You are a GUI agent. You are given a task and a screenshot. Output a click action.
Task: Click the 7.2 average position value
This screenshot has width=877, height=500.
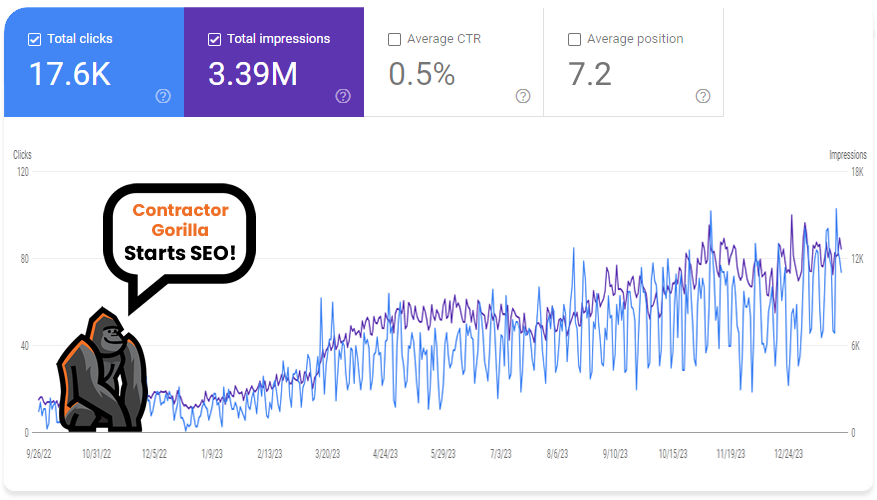point(589,74)
